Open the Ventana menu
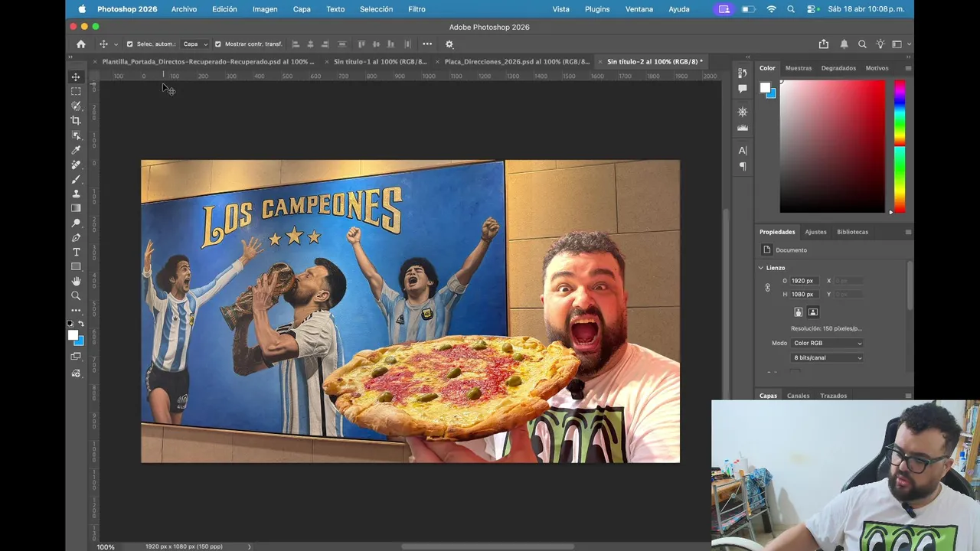This screenshot has height=551, width=980. tap(639, 9)
